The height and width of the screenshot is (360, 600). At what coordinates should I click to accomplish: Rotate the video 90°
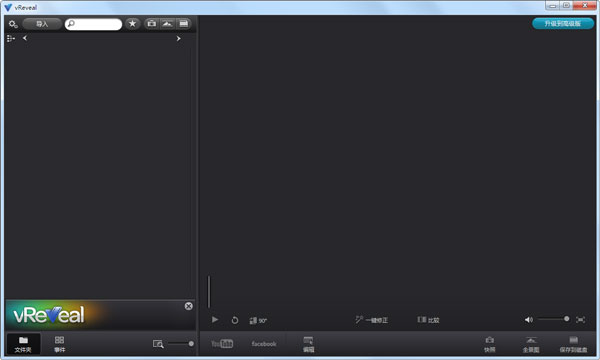click(258, 320)
